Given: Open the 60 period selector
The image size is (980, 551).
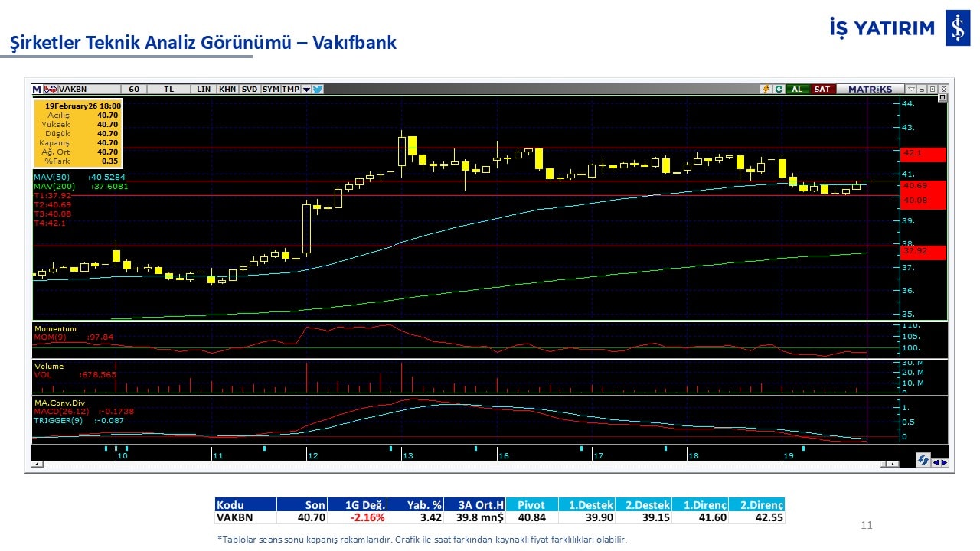Looking at the screenshot, I should point(134,89).
